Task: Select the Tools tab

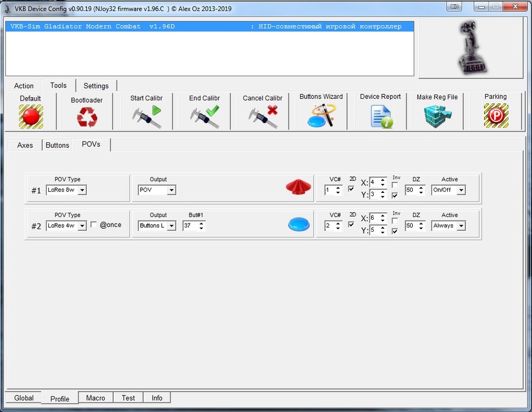Action: pos(58,86)
